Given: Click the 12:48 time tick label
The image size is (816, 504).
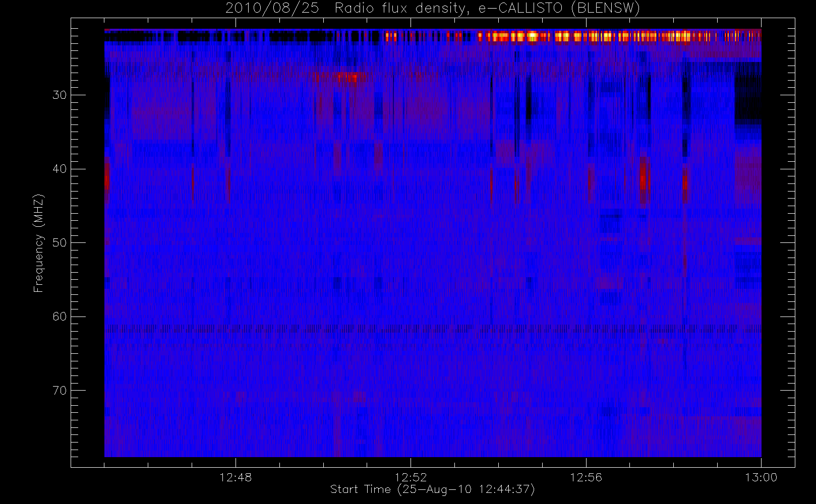Looking at the screenshot, I should point(236,477).
